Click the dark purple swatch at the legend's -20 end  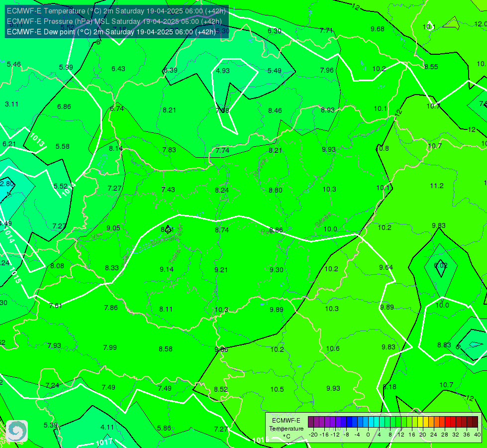(310, 422)
